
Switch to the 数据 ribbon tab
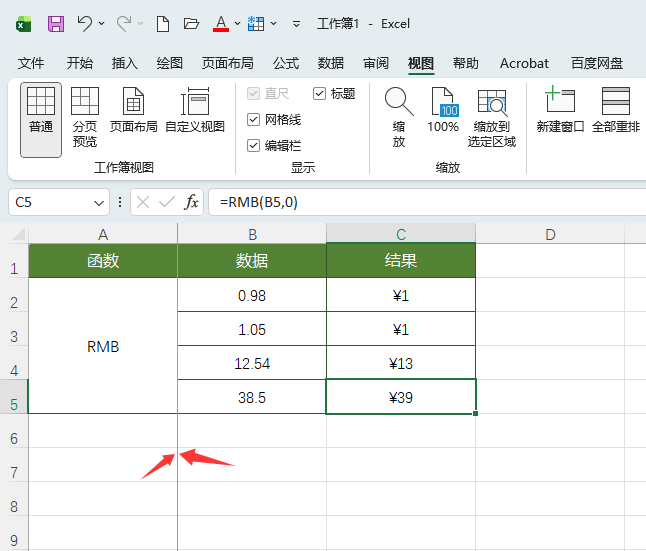(331, 63)
